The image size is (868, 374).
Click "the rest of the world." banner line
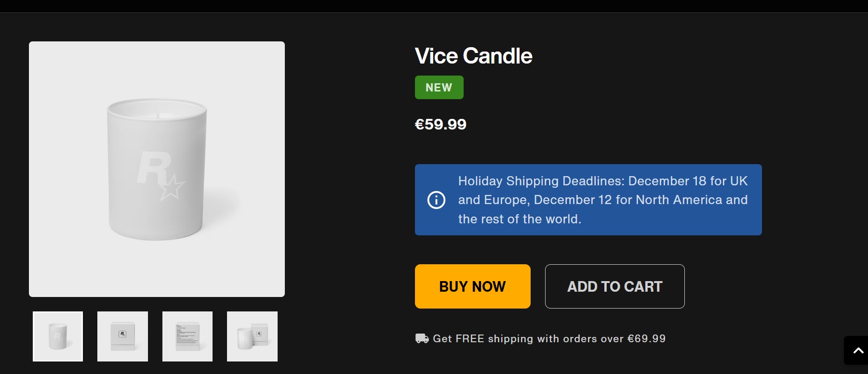(x=520, y=219)
